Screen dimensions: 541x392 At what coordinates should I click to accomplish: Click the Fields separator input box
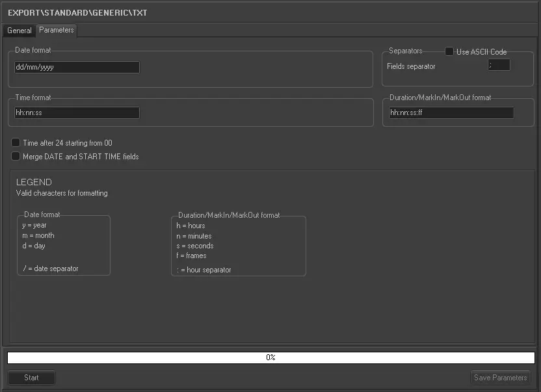(x=499, y=65)
